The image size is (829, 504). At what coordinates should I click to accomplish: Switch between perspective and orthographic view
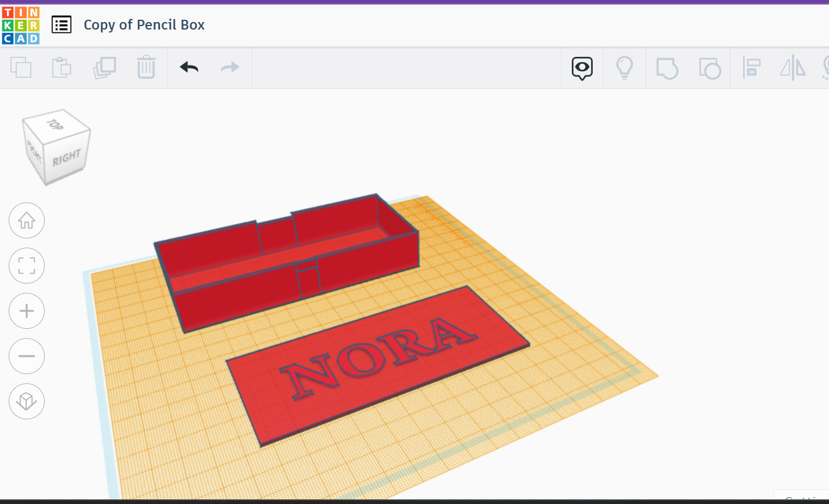(27, 401)
